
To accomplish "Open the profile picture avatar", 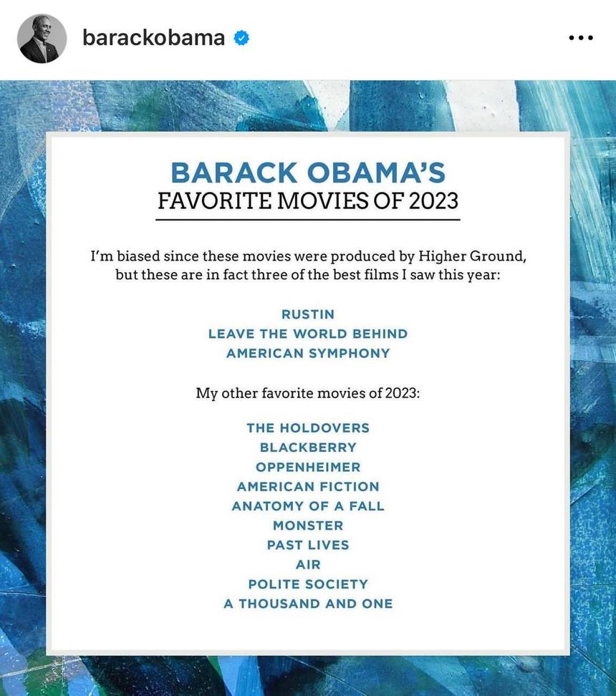I will coord(42,38).
